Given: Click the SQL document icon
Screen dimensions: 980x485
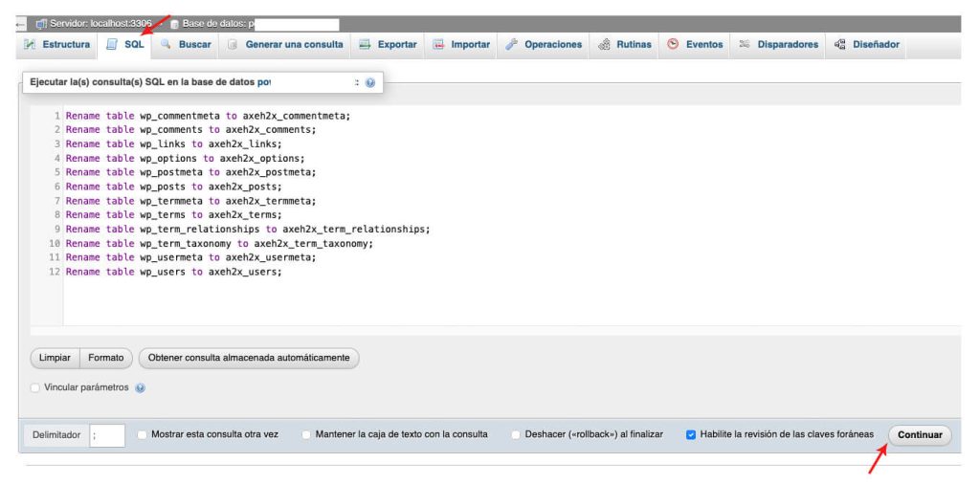Looking at the screenshot, I should 111,45.
